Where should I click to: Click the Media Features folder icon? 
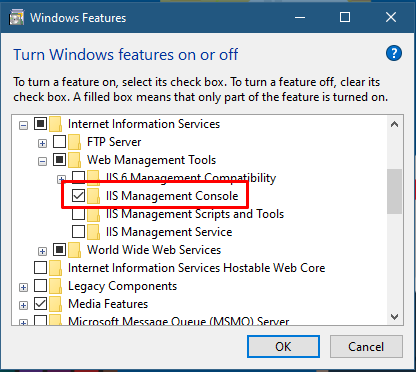tap(56, 304)
